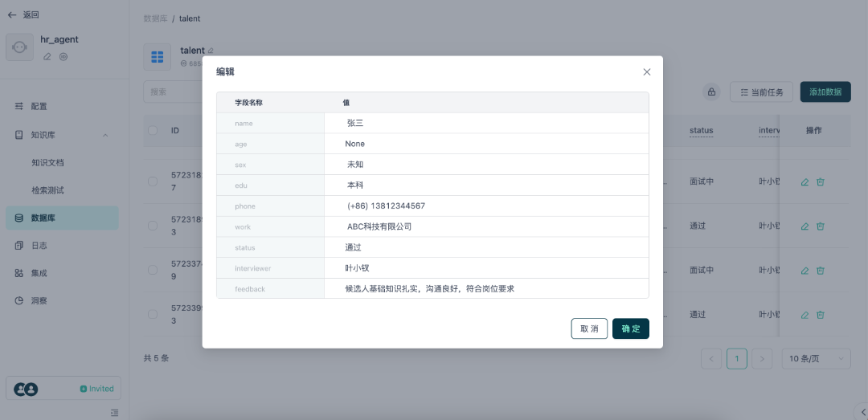
Task: Click page number 1
Action: [737, 359]
